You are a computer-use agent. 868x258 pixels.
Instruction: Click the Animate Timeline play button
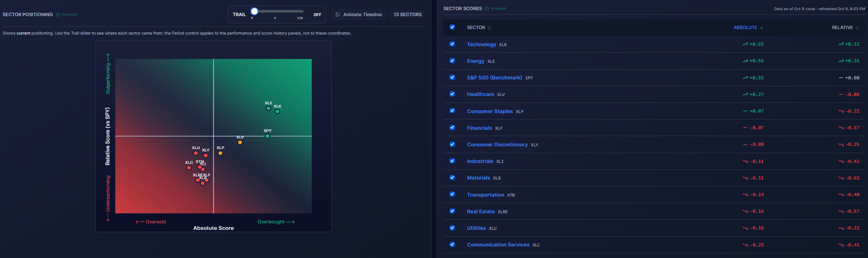[x=359, y=15]
